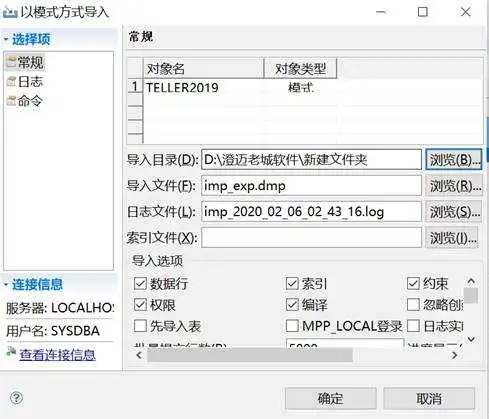The width and height of the screenshot is (489, 419).
Task: Select 命令 in the options tree
Action: click(30, 101)
